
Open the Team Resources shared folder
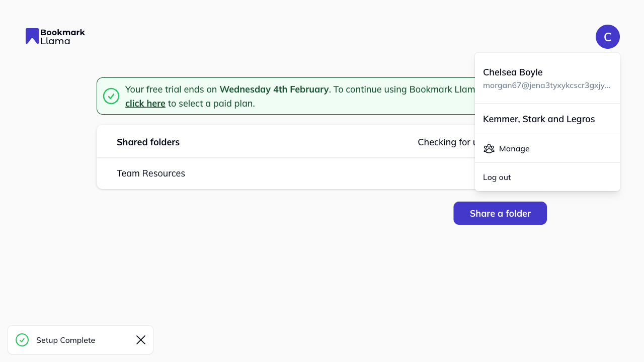[x=151, y=173]
